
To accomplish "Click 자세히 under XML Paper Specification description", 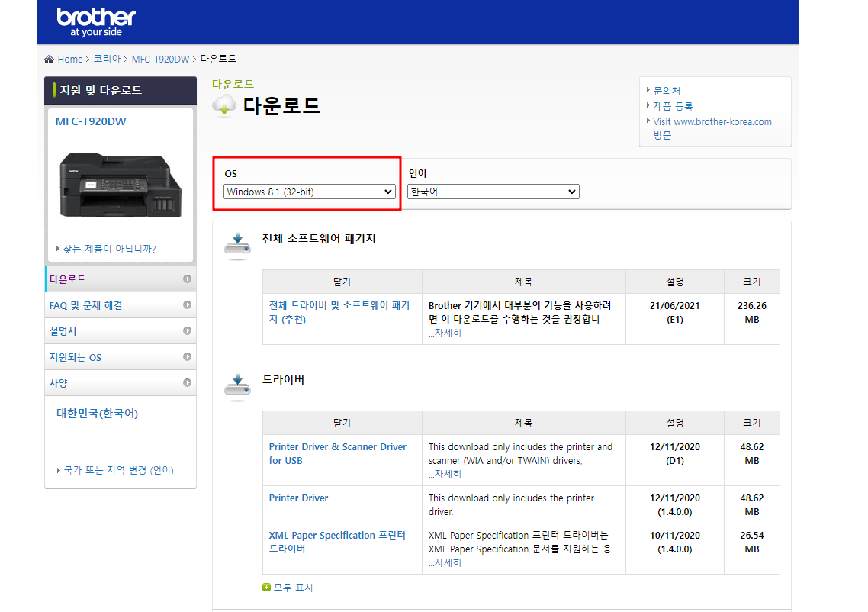I will click(x=445, y=562).
